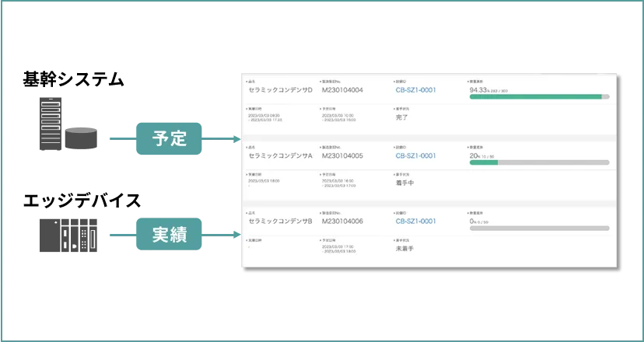Screen dimensions: 644x342
Task: Click the エッジデバイス heading
Action: (x=82, y=201)
